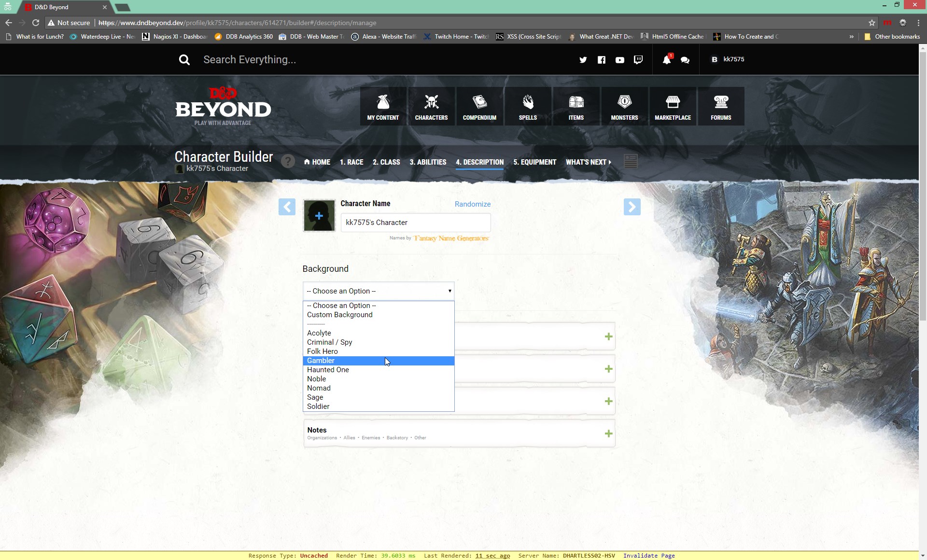
Task: Open the Facebook icon link
Action: [x=601, y=60]
